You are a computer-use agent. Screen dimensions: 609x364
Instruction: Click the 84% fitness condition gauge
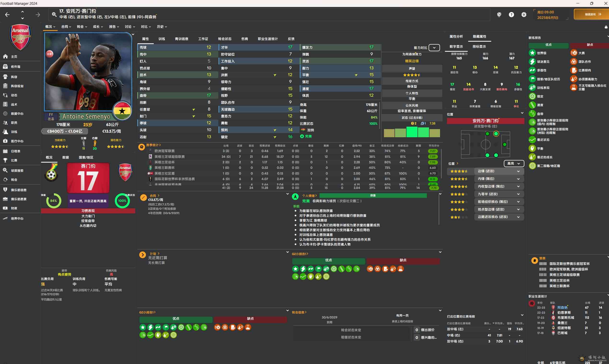click(x=53, y=201)
